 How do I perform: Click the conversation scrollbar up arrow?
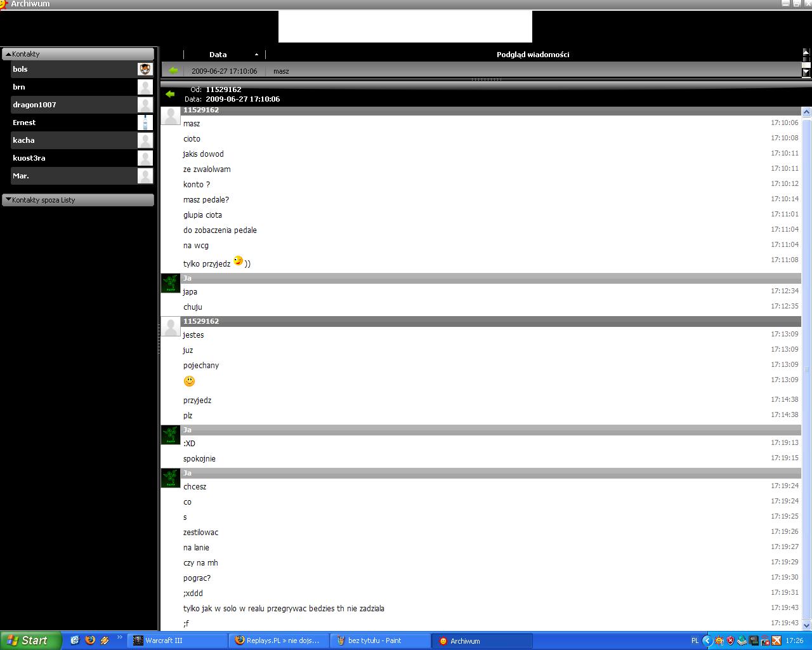pos(806,112)
